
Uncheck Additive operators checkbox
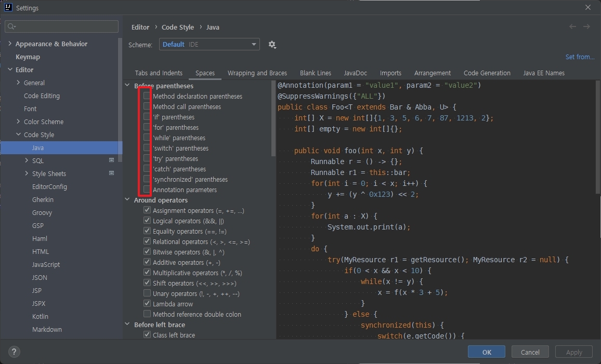click(x=147, y=261)
